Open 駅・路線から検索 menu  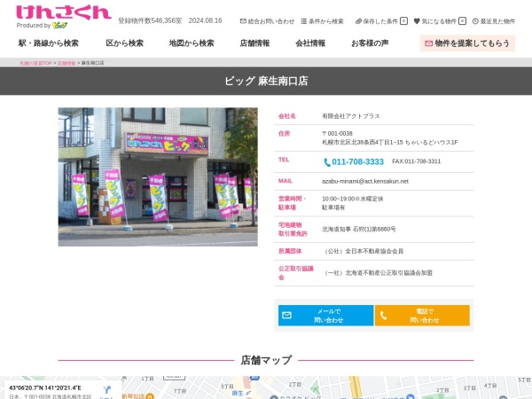click(x=49, y=43)
